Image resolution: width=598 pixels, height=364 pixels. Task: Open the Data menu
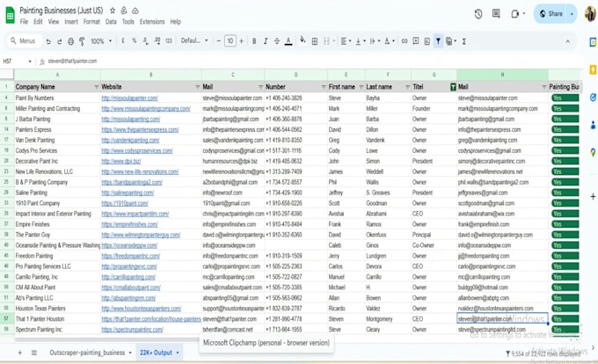pyautogui.click(x=111, y=22)
